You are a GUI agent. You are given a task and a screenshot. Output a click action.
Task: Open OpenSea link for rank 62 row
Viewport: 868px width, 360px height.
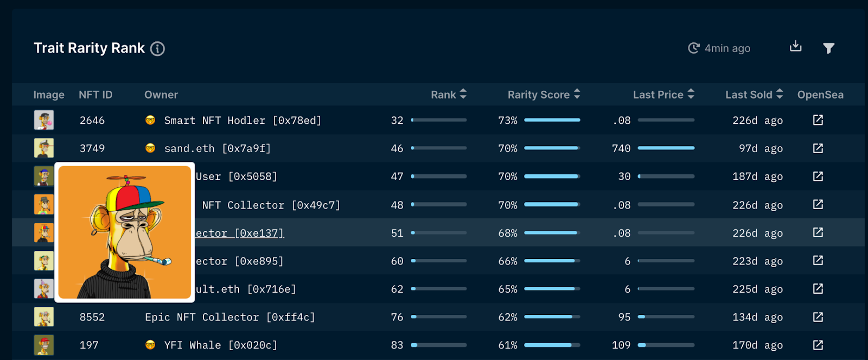818,289
